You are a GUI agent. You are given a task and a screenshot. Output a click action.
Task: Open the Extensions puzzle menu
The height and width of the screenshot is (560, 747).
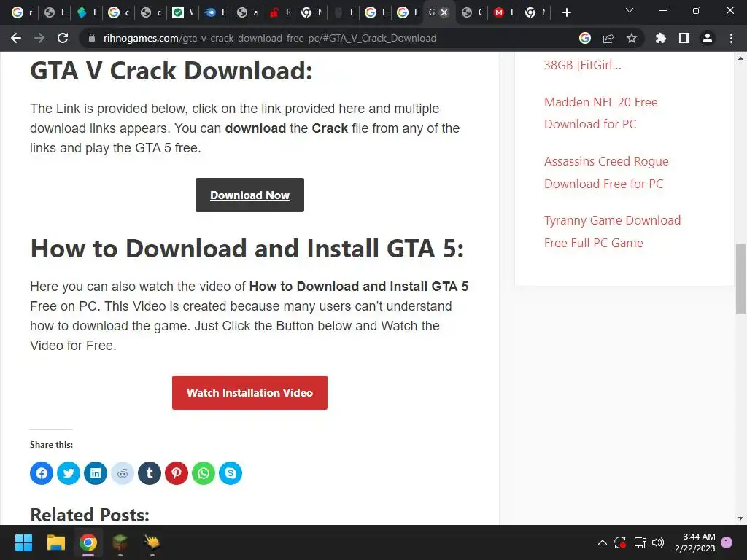(x=660, y=38)
